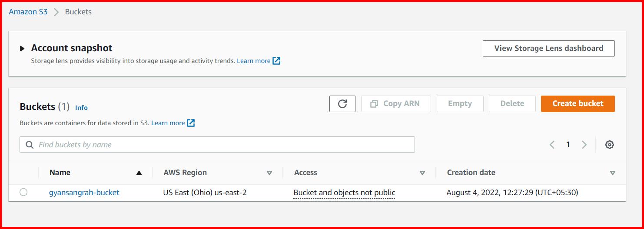Click Buckets breadcrumb item

click(78, 12)
